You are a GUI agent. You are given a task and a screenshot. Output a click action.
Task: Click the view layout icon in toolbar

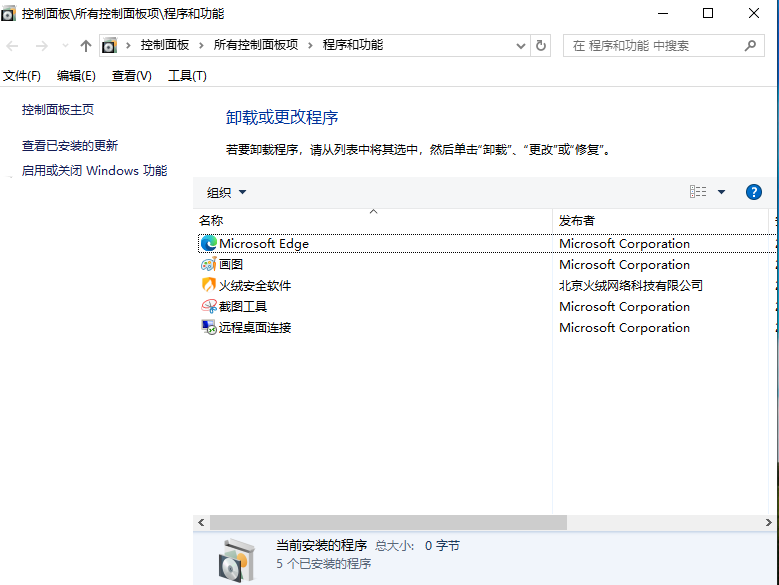point(698,192)
